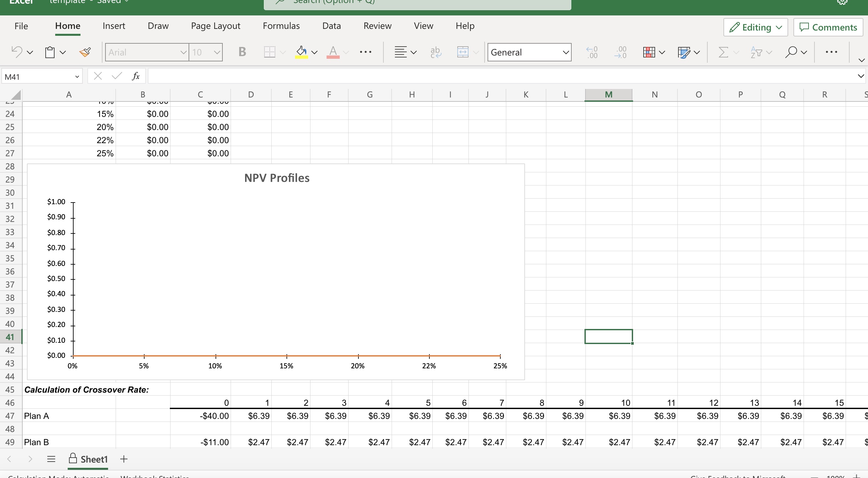
Task: Click the Paste clipboard icon
Action: click(50, 52)
